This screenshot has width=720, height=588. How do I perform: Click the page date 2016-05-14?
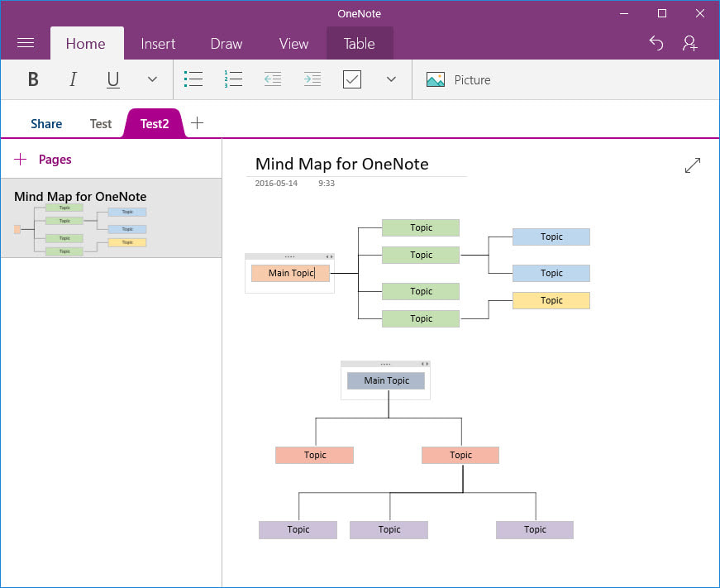[276, 183]
